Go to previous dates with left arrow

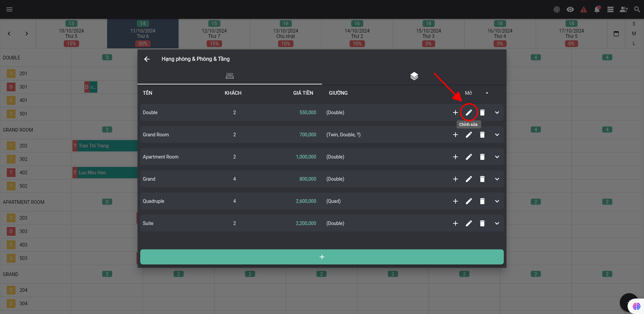click(9, 34)
